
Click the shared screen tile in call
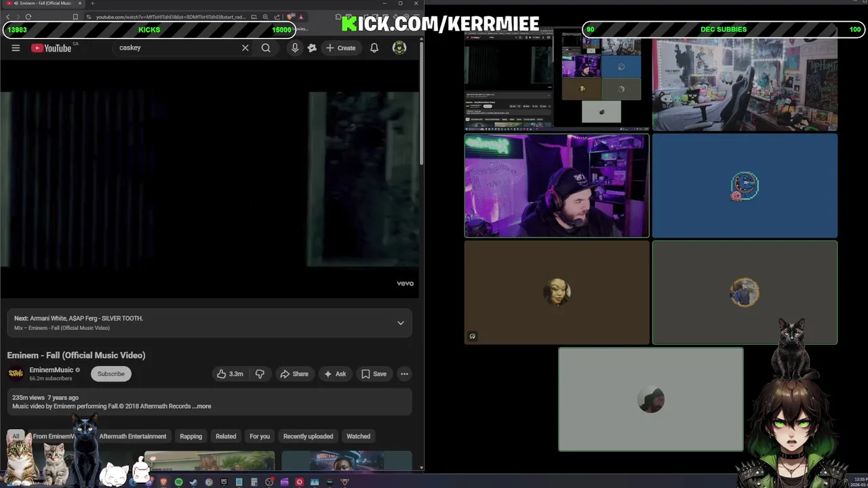[x=557, y=79]
